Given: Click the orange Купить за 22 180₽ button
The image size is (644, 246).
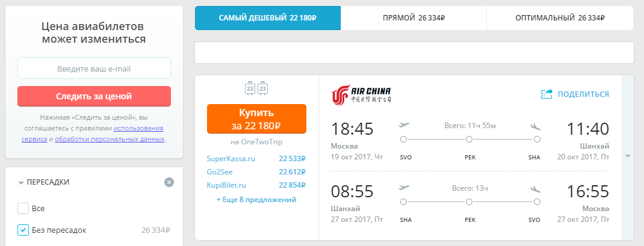Looking at the screenshot, I should [x=256, y=118].
